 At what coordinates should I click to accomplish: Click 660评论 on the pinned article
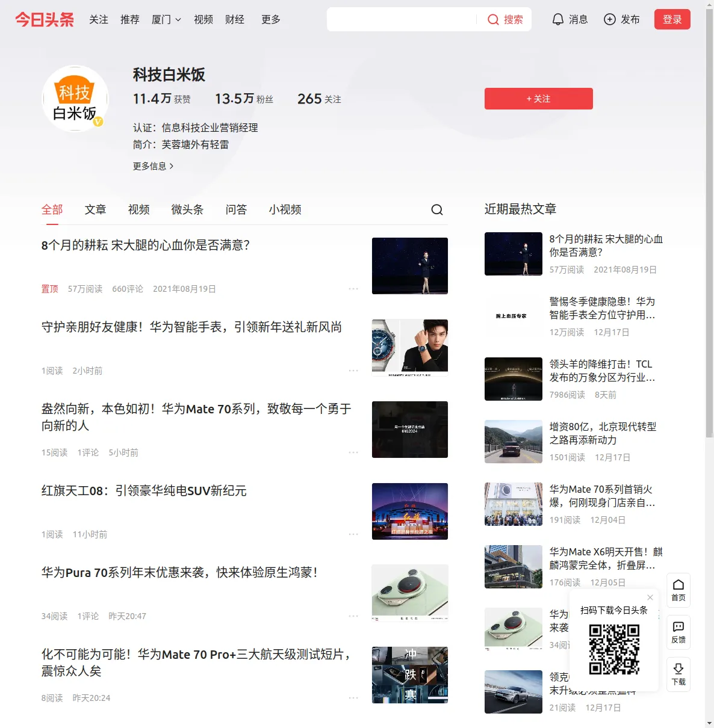pyautogui.click(x=128, y=289)
